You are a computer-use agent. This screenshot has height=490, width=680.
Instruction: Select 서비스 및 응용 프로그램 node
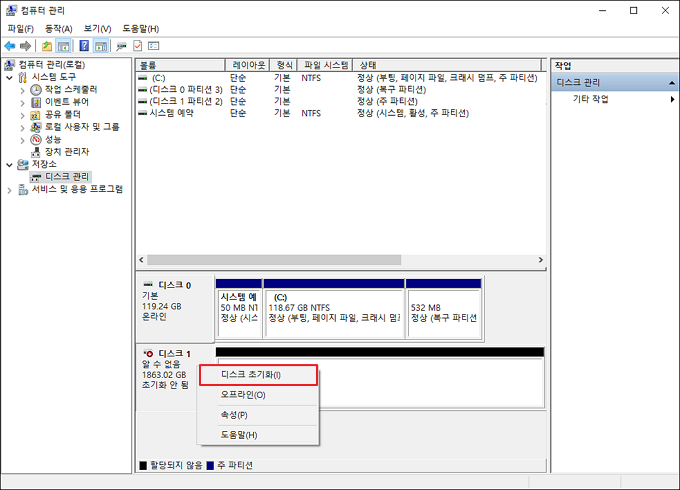(77, 189)
